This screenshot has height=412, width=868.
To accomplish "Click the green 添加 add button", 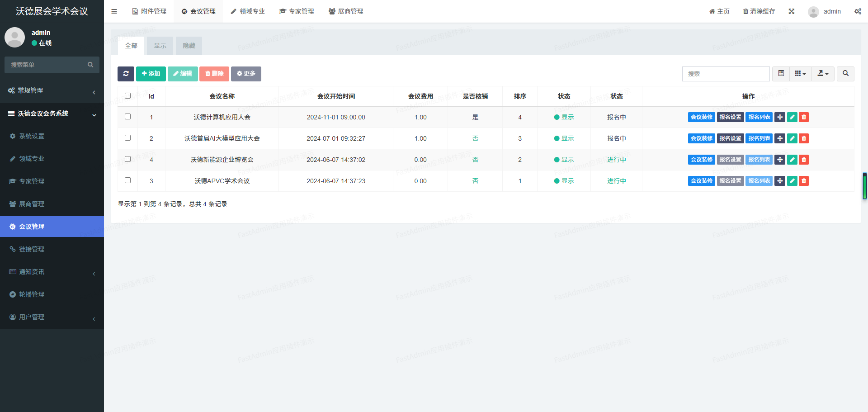I will point(151,74).
